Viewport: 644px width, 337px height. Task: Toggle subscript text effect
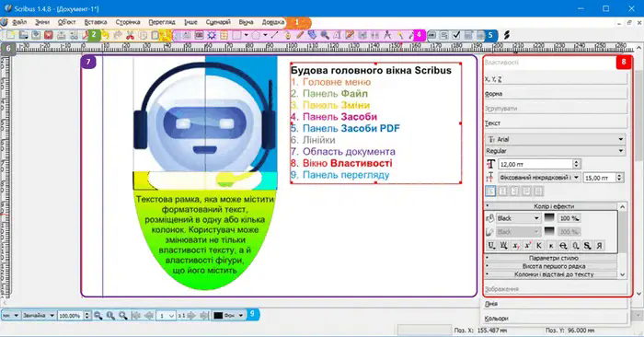click(516, 245)
